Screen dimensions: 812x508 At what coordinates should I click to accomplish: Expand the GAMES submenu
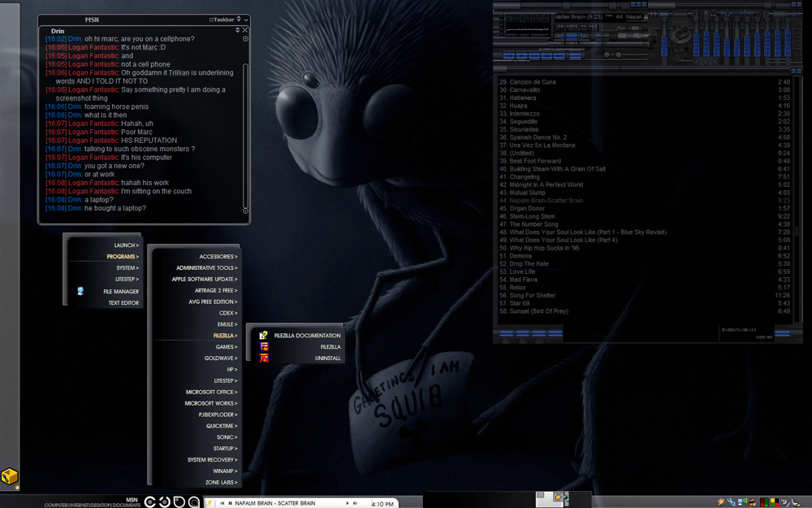[x=226, y=346]
